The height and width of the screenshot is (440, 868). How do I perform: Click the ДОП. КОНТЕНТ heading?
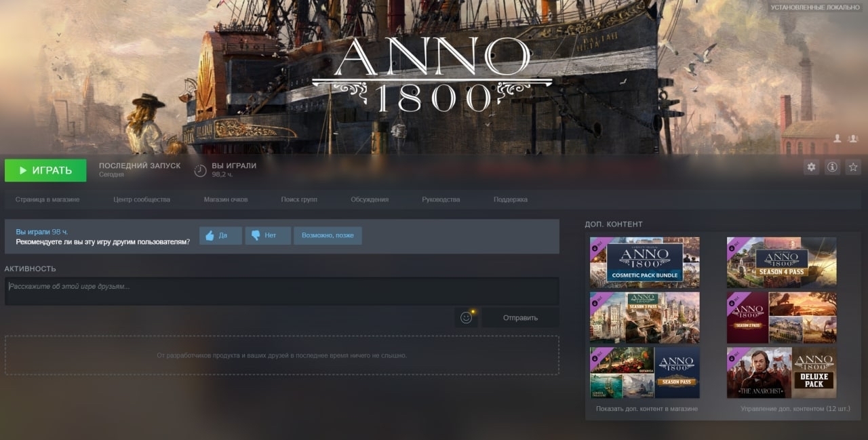pyautogui.click(x=614, y=224)
